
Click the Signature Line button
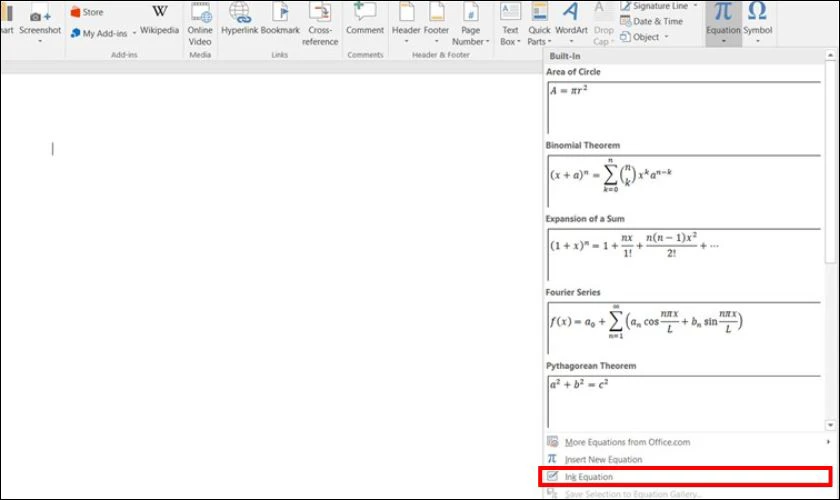click(x=659, y=6)
